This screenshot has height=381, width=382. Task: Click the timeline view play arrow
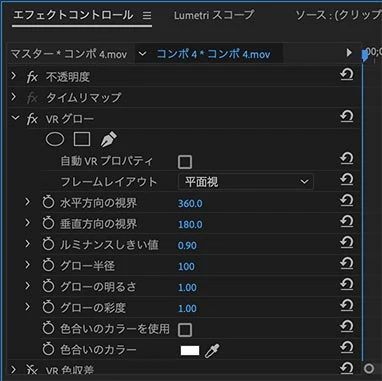click(x=349, y=53)
